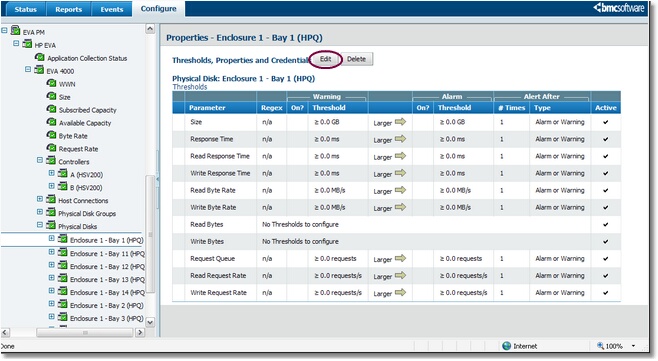Click the Physical Disk Groups icon
The image size is (658, 361).
coord(51,212)
